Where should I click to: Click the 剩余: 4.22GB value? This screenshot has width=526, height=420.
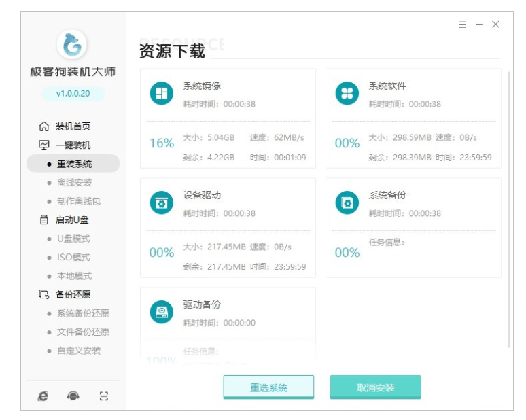click(209, 158)
